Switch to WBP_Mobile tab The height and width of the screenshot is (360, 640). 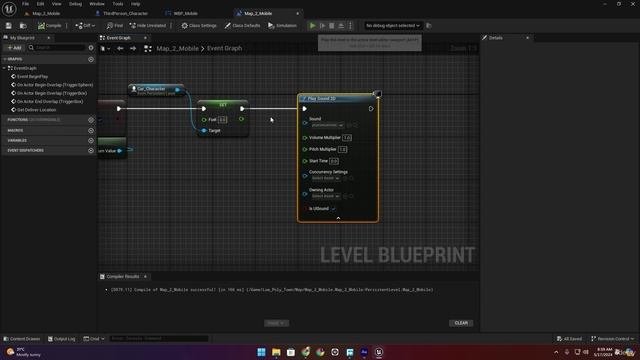[185, 13]
